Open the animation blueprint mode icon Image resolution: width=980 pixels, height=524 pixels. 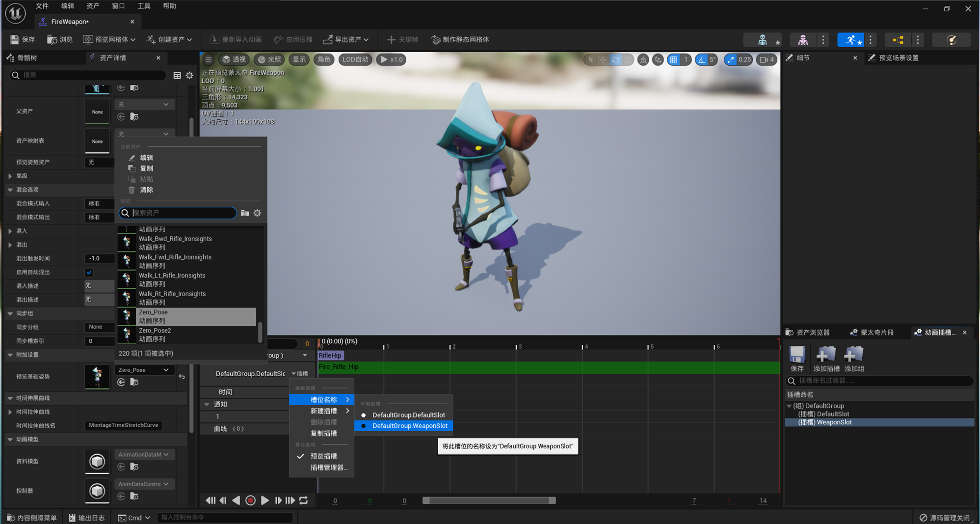tap(898, 40)
